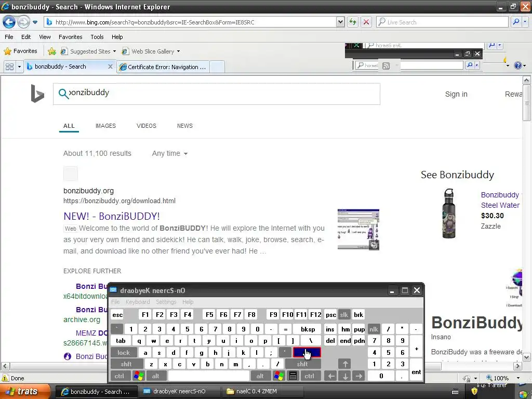The width and height of the screenshot is (532, 399).
Task: Click the keyboard icon in system tray
Action: coord(455,392)
